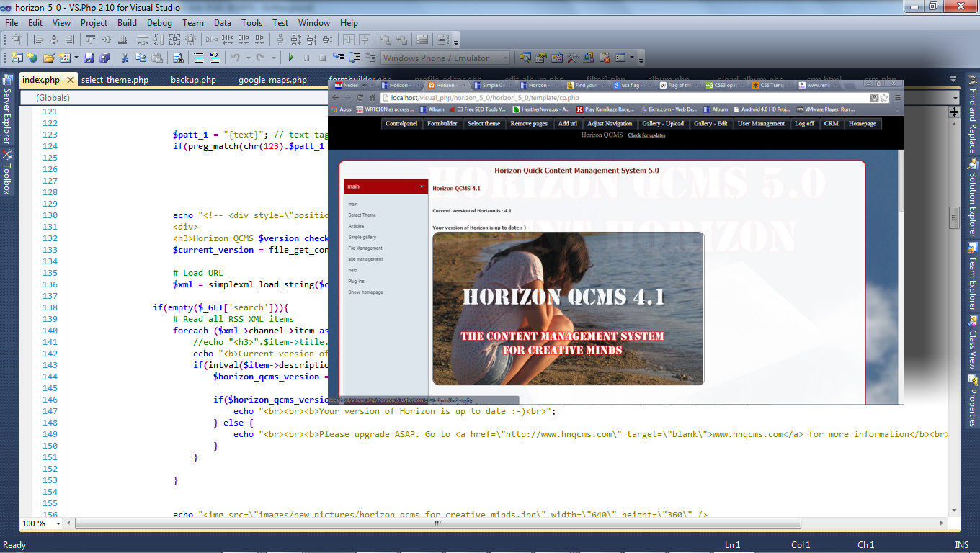Screen dimensions: 980x553
Task: Click the green Start Debugging play icon
Action: tap(291, 58)
